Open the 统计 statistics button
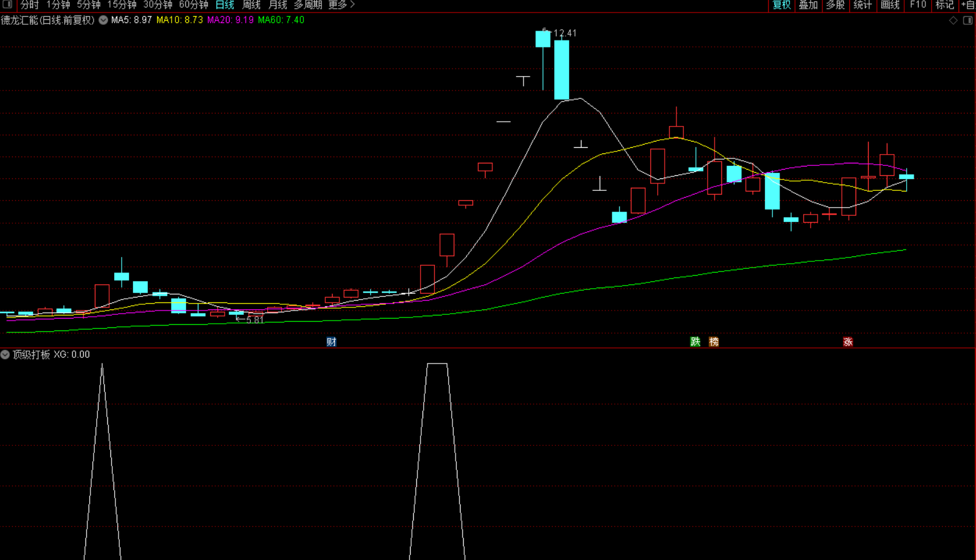976x560 pixels. click(x=862, y=5)
